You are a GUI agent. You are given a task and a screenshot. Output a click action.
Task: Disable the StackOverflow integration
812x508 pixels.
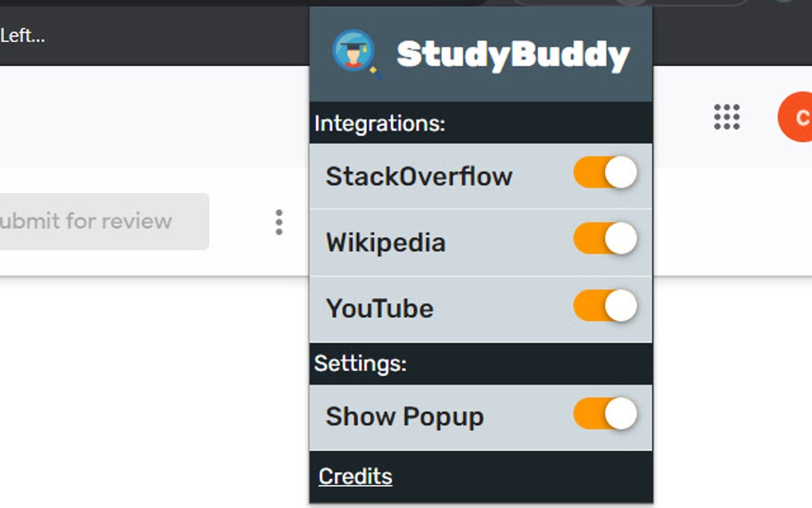[605, 174]
